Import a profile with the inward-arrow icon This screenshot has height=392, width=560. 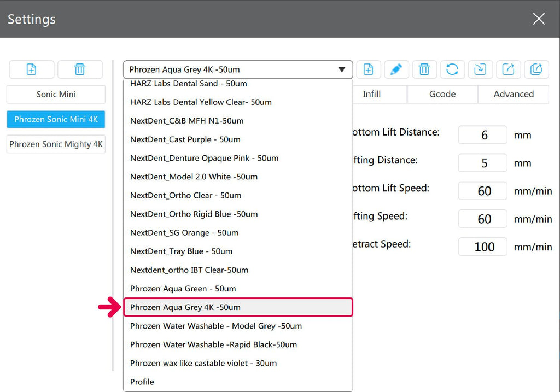coord(480,69)
